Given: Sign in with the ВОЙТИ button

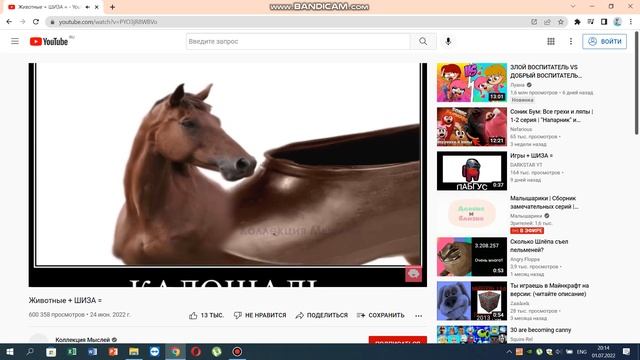Looking at the screenshot, I should [604, 41].
